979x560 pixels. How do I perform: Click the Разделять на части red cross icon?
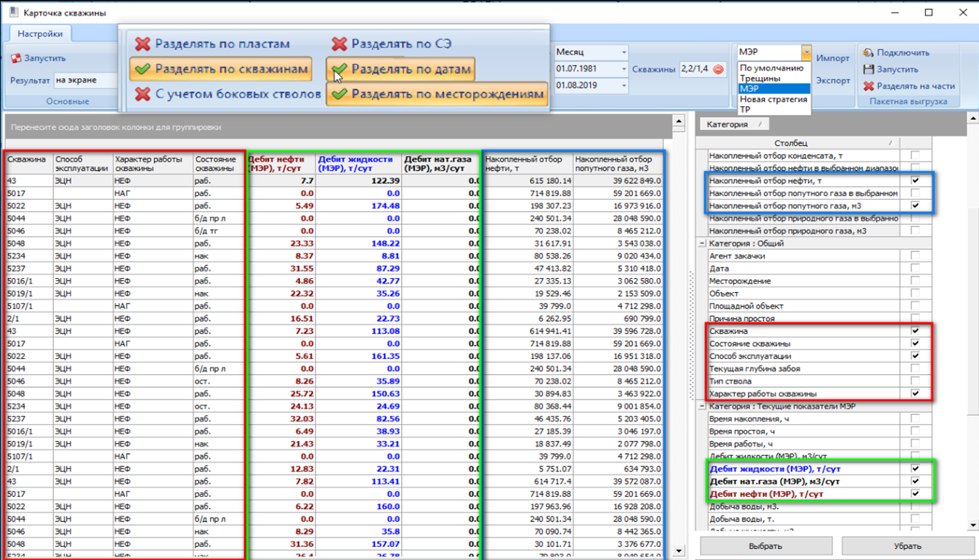tap(868, 86)
